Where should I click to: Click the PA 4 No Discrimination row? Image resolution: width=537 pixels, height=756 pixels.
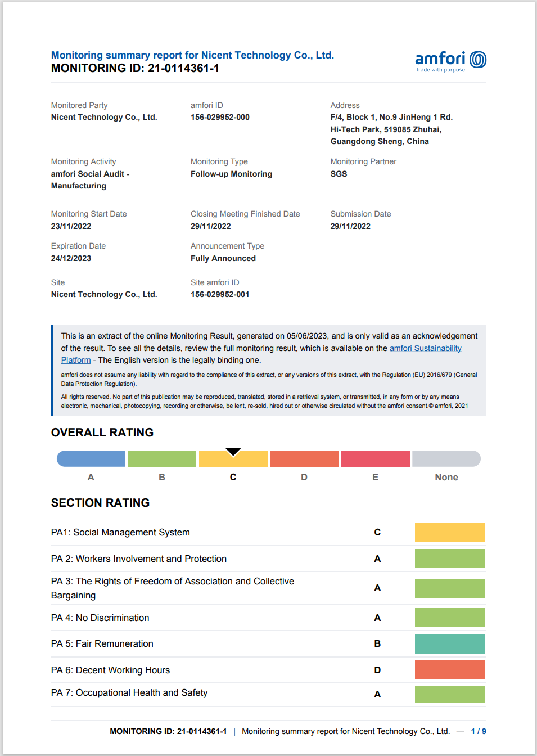[100, 618]
